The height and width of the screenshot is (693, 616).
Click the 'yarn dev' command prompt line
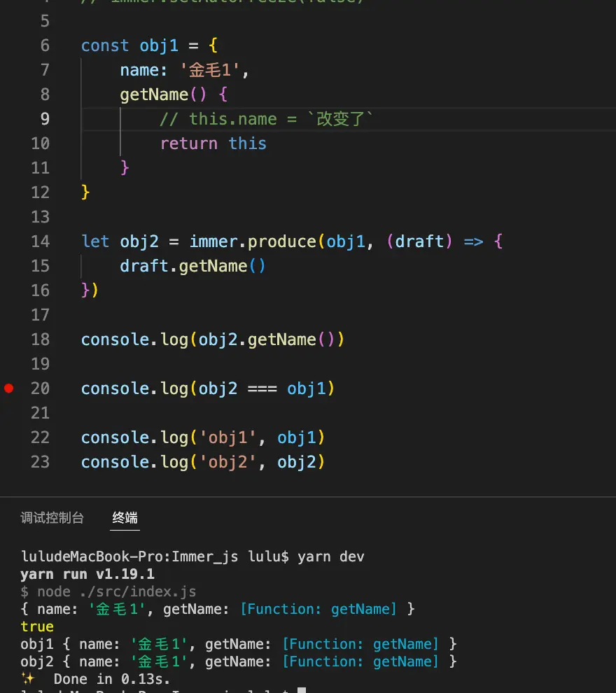click(x=192, y=556)
